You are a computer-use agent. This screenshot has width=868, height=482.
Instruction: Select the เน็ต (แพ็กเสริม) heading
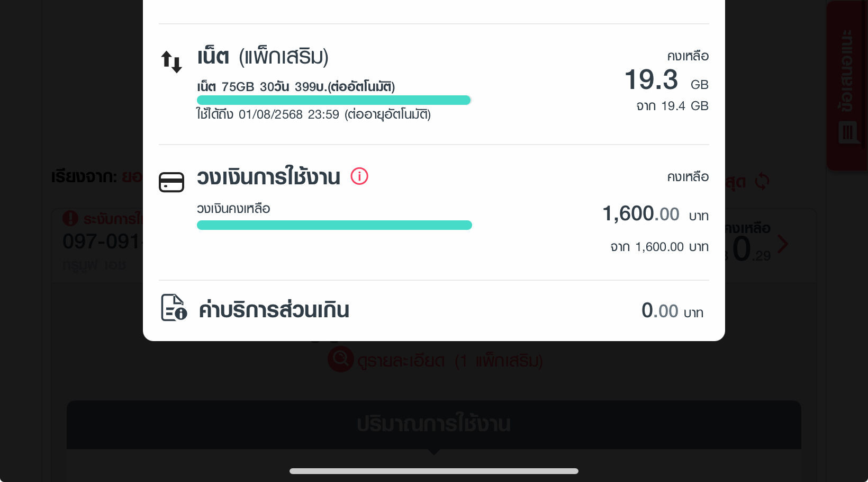tap(263, 56)
